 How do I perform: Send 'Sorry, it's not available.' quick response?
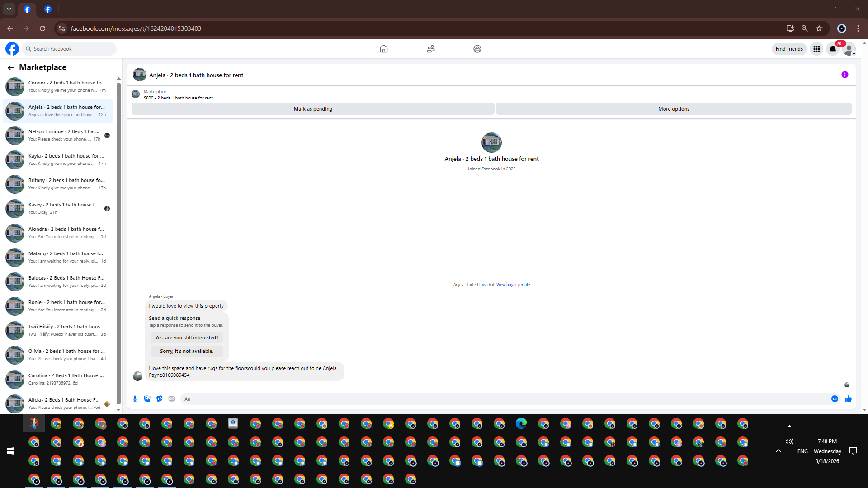(x=186, y=351)
